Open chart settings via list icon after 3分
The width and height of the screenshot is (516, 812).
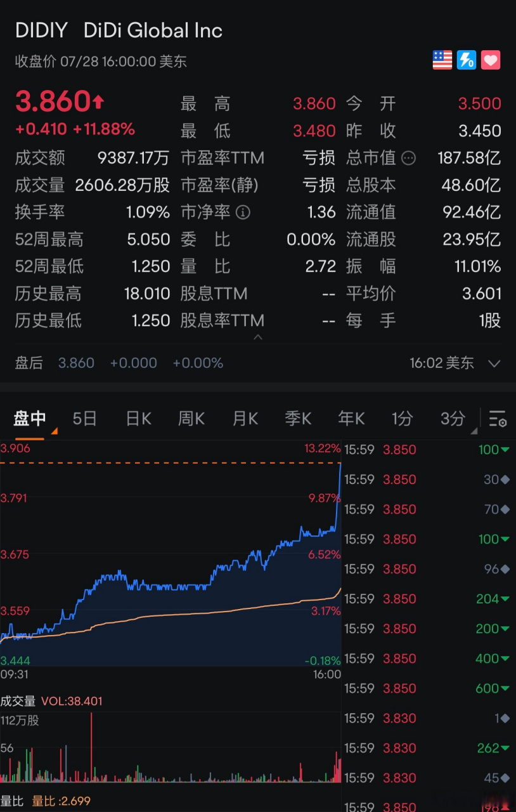tap(499, 419)
